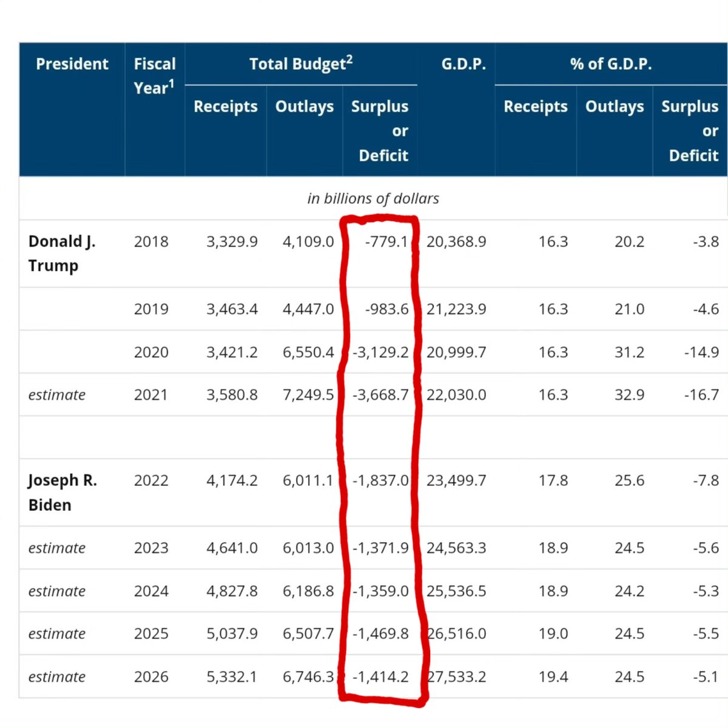Image resolution: width=728 pixels, height=728 pixels.
Task: Click fiscal year 2021 cell
Action: click(x=151, y=394)
